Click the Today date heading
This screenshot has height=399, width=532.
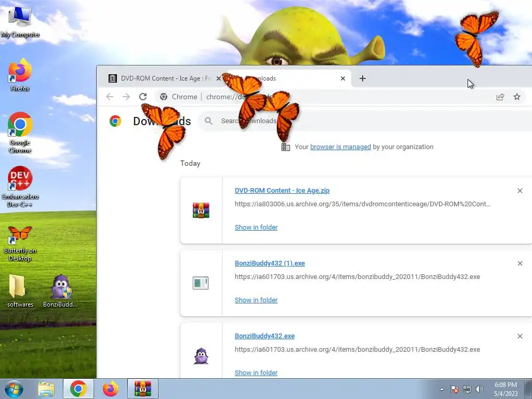click(x=190, y=163)
